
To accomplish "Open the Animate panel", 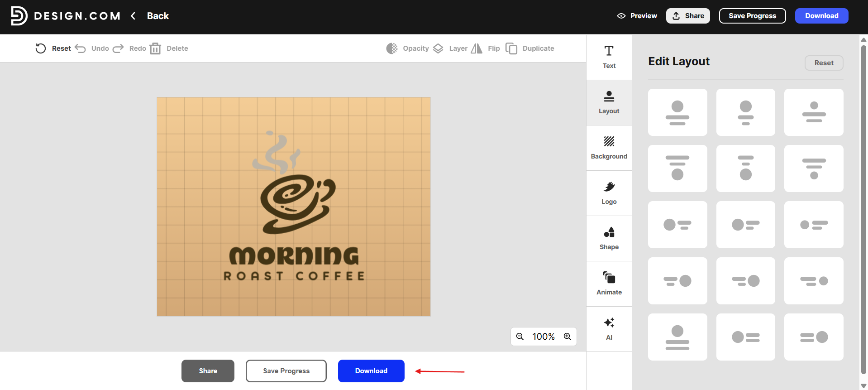I will [609, 284].
